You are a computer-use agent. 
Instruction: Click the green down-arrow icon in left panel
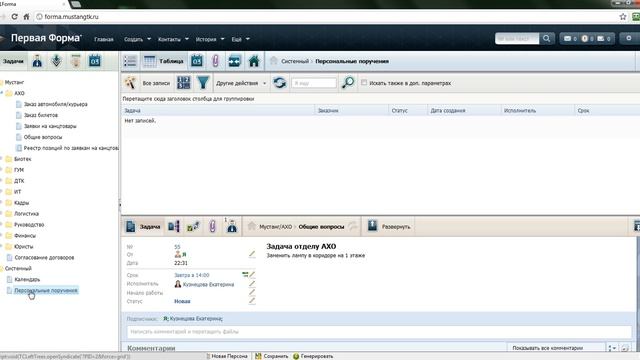click(x=56, y=61)
